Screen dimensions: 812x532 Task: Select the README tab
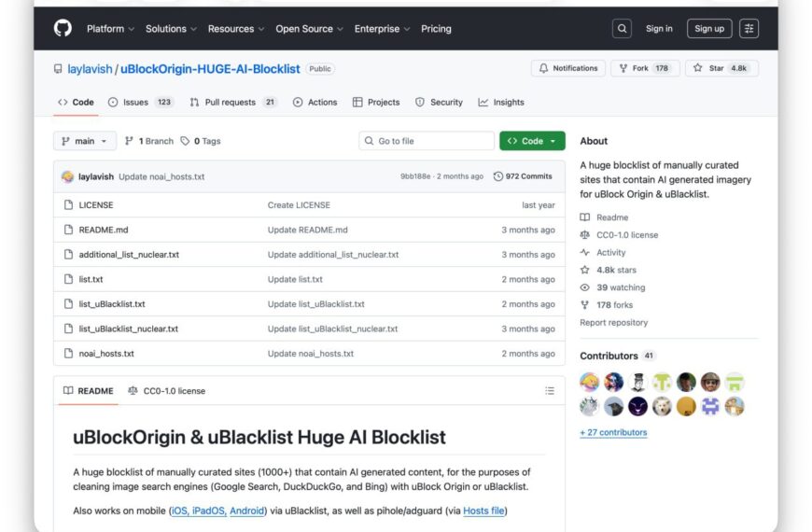click(x=88, y=391)
